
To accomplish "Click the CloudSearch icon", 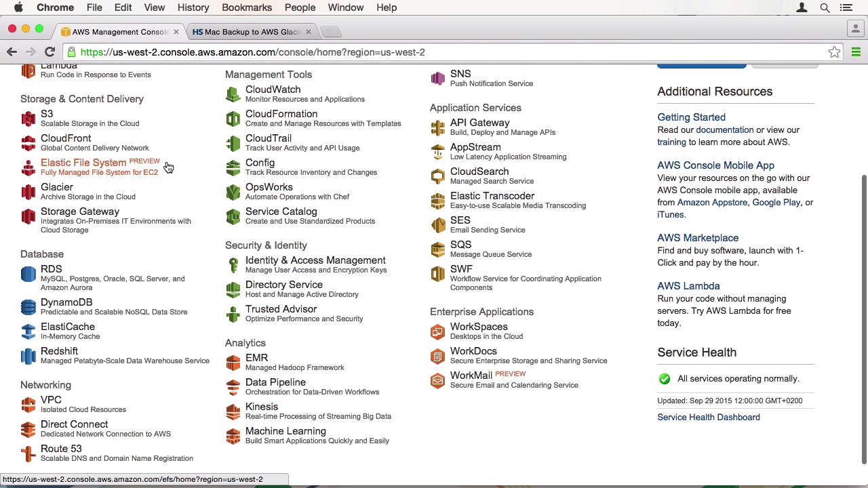I will (x=438, y=176).
